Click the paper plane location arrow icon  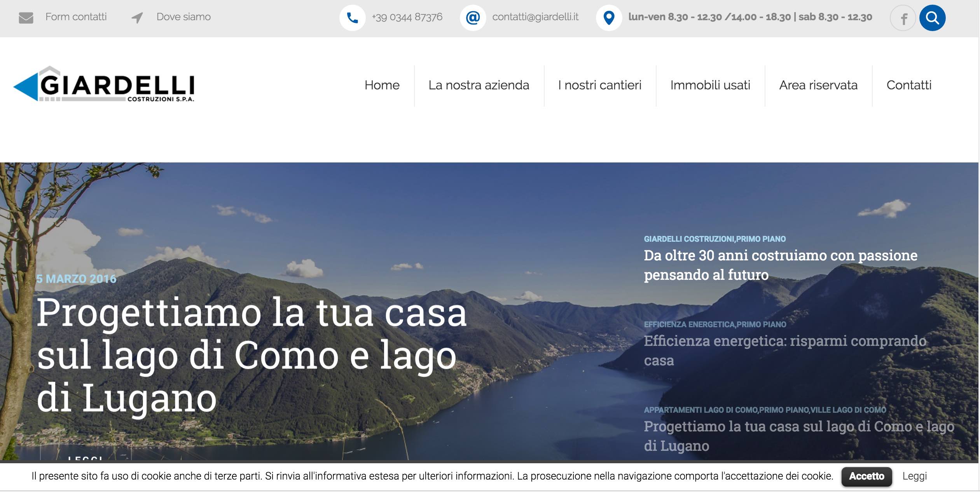[x=137, y=18]
